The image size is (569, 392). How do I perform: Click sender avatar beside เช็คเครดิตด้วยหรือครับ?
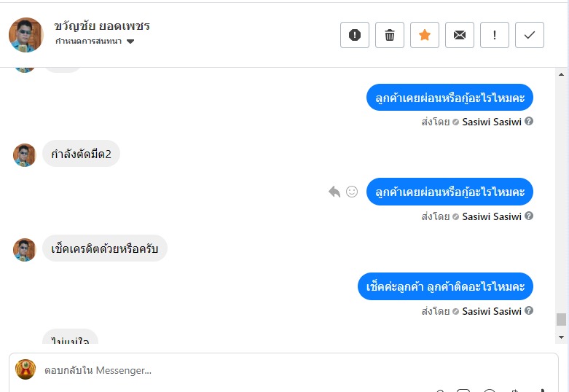[25, 249]
